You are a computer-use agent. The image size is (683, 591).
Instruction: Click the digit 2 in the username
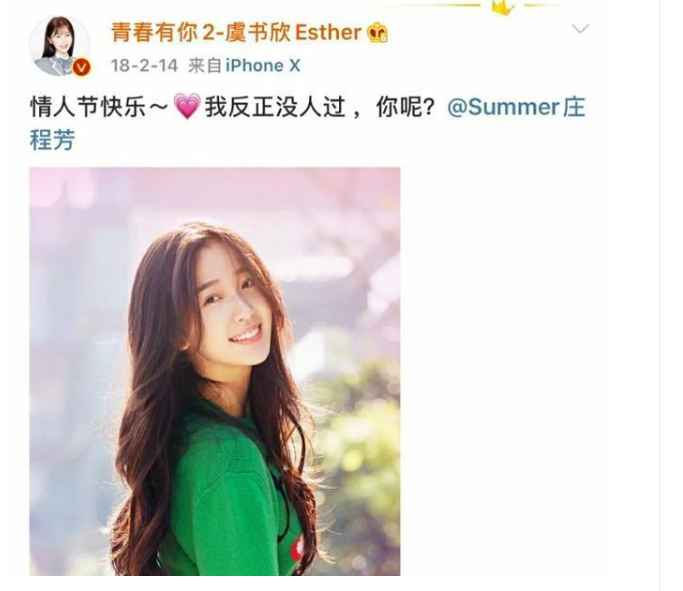[x=209, y=33]
